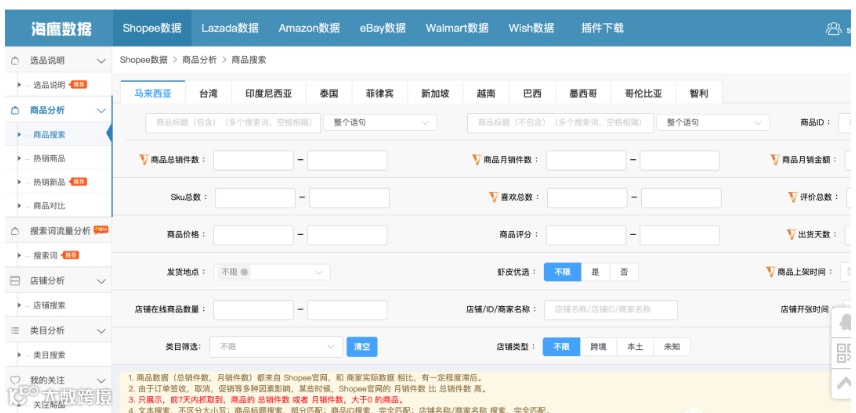Click the heart icon beside 我的关注
Screen dimensions: 856x413
(x=15, y=380)
